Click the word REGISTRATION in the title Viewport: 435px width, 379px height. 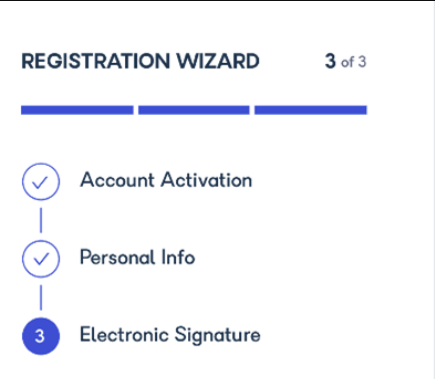[96, 61]
